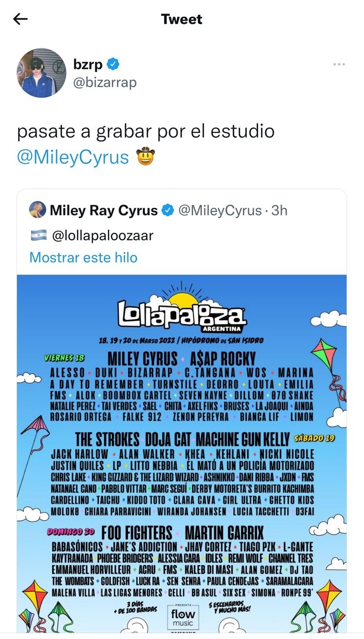Open the @lollapaloozaar mention
The height and width of the screenshot is (639, 364).
(103, 235)
